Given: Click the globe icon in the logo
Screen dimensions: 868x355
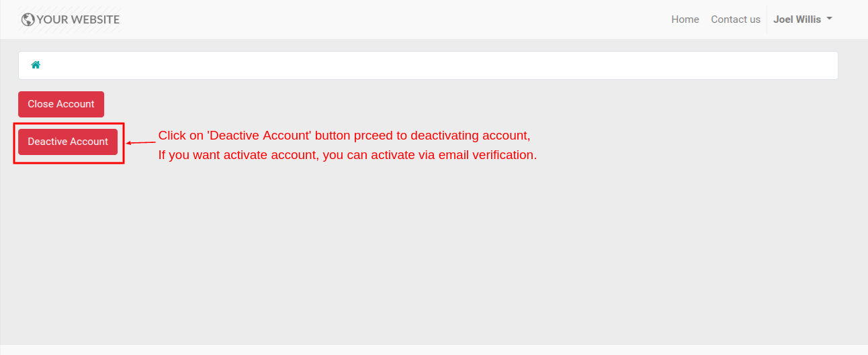Looking at the screenshot, I should [x=28, y=19].
